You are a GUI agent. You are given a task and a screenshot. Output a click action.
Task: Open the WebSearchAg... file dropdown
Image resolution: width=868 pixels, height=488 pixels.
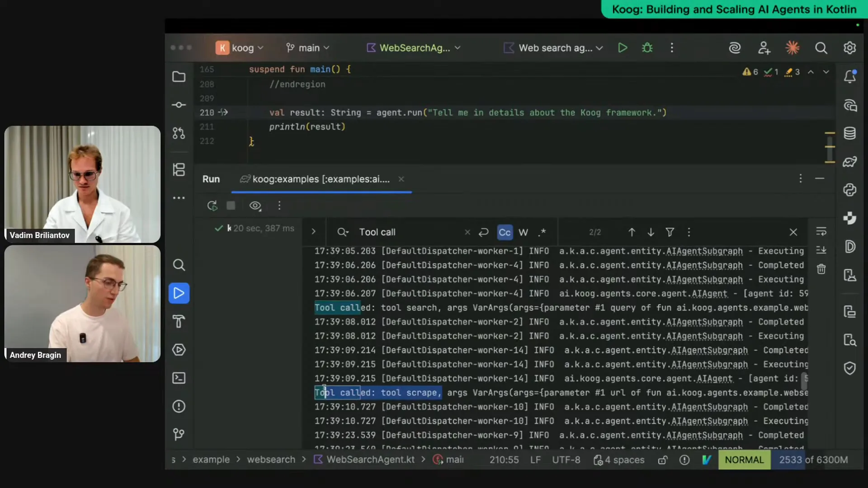coord(414,48)
